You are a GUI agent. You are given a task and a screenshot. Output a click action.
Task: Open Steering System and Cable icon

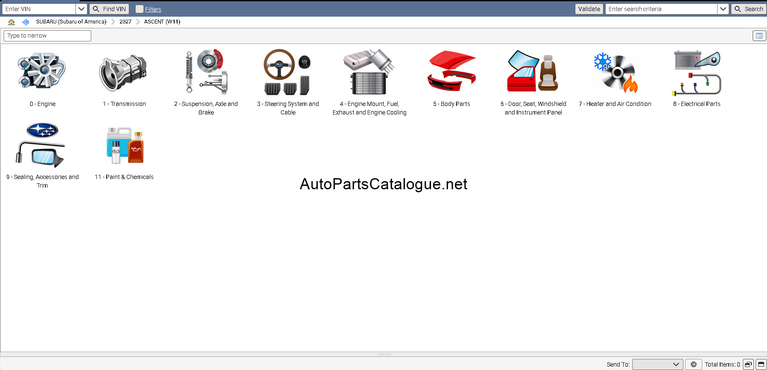coord(288,72)
